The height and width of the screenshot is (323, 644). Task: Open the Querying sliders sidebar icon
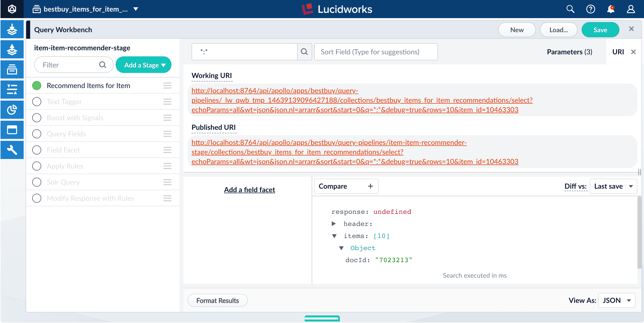click(x=12, y=90)
